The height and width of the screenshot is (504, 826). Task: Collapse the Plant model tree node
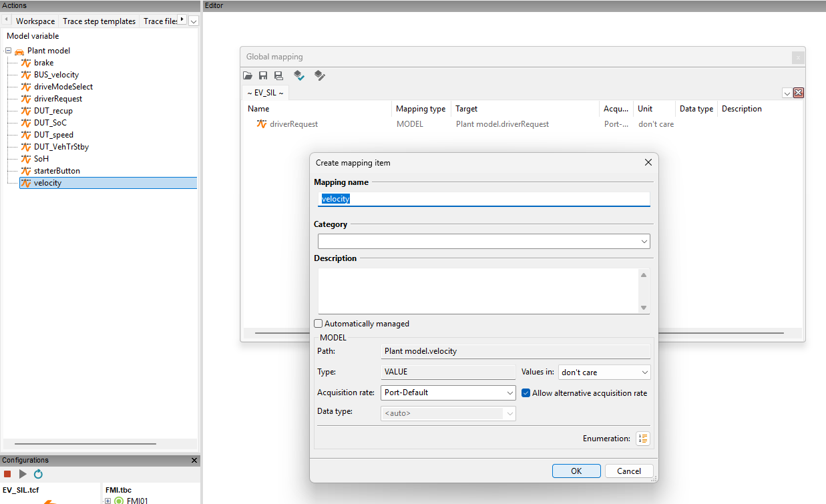[x=8, y=51]
